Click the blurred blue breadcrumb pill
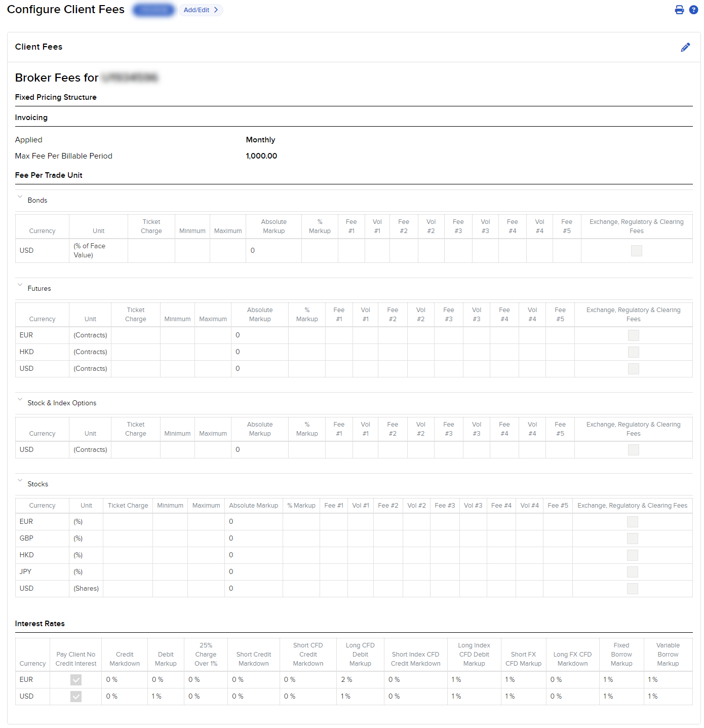Image resolution: width=704 pixels, height=728 pixels. pyautogui.click(x=154, y=10)
